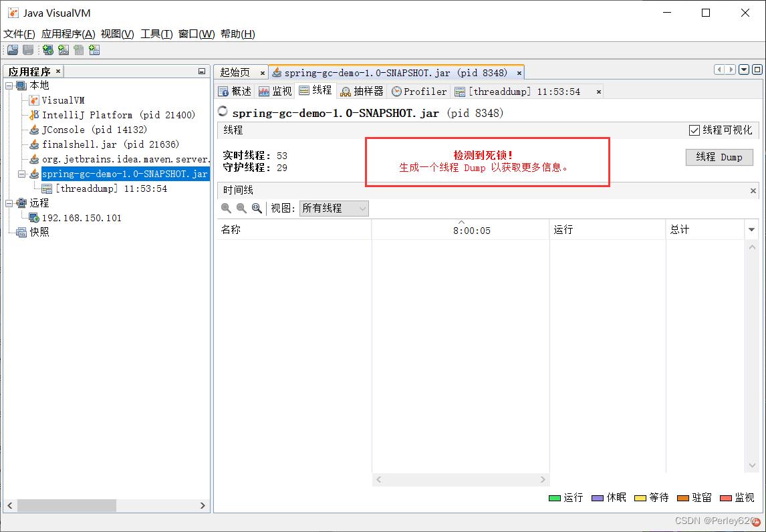766x532 pixels.
Task: Click the third magnifier zoom icon in 时间线
Action: pos(257,208)
